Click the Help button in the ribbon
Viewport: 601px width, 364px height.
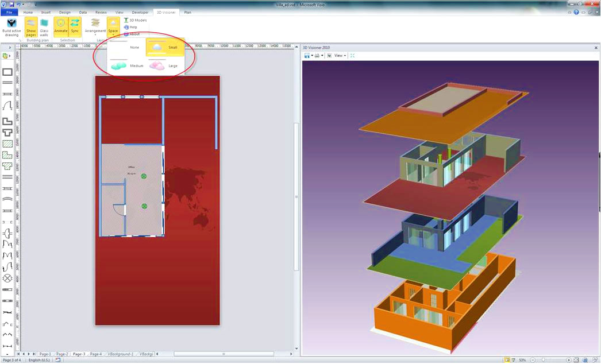click(130, 27)
